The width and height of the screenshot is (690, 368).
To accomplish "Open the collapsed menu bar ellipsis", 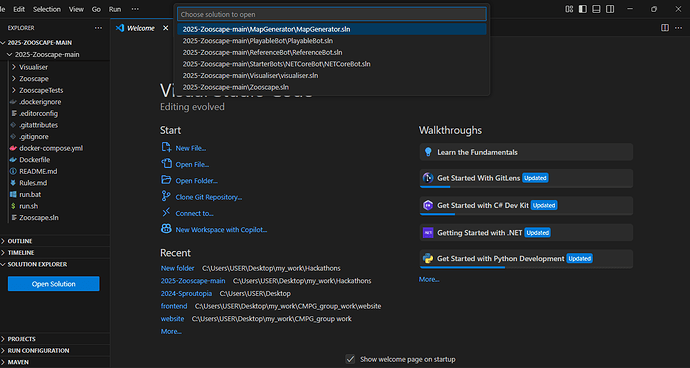I will pyautogui.click(x=135, y=9).
